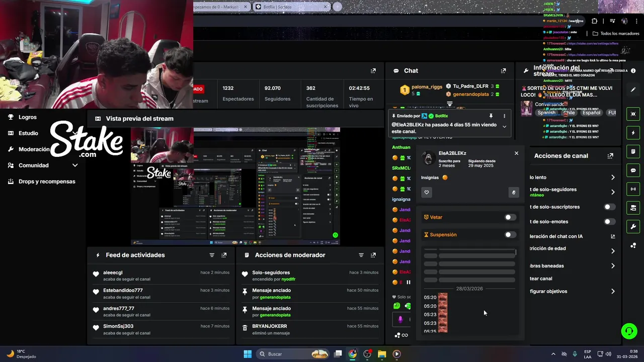The width and height of the screenshot is (644, 362).
Task: Collapse the chat leaderboard handle
Action: [450, 104]
